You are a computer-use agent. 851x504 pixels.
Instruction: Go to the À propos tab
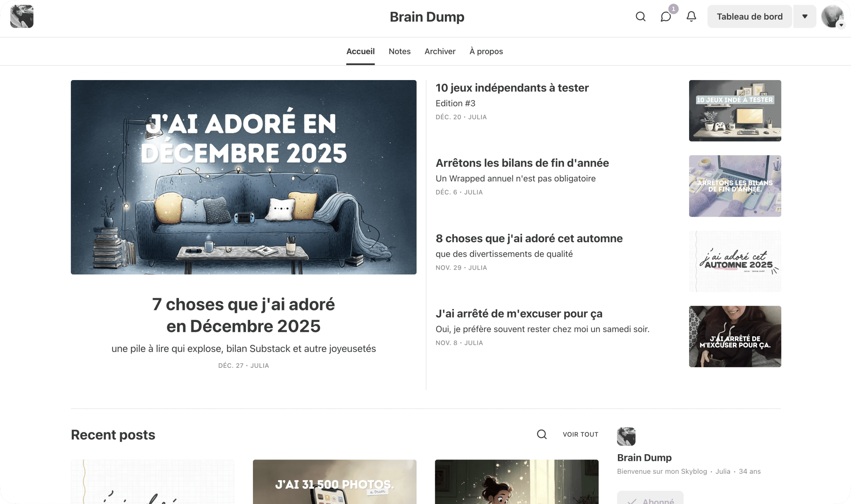pos(486,51)
